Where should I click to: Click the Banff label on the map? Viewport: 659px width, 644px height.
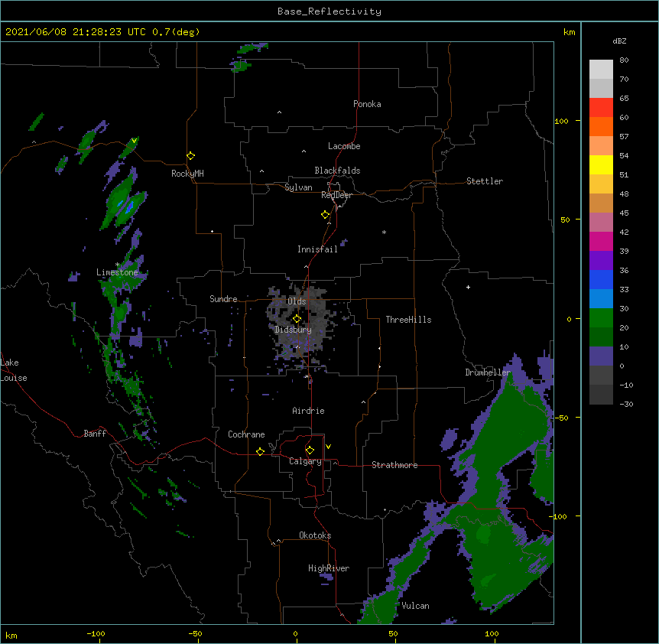click(x=95, y=434)
